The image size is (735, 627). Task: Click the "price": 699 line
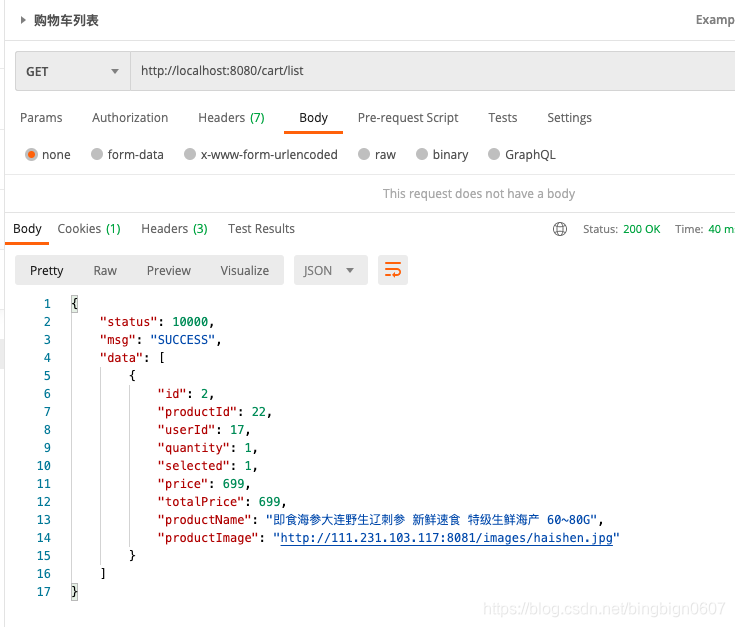tap(203, 484)
